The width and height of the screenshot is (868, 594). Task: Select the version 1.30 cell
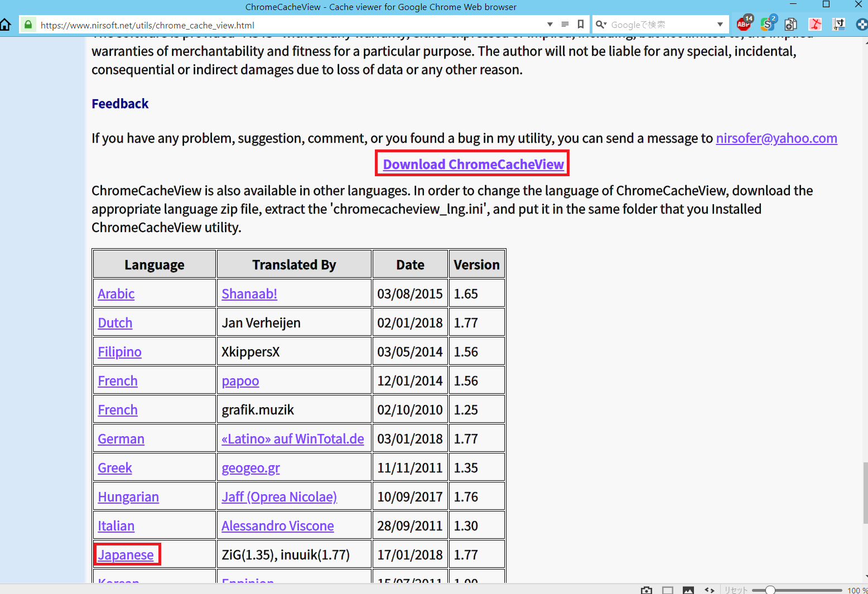click(477, 526)
